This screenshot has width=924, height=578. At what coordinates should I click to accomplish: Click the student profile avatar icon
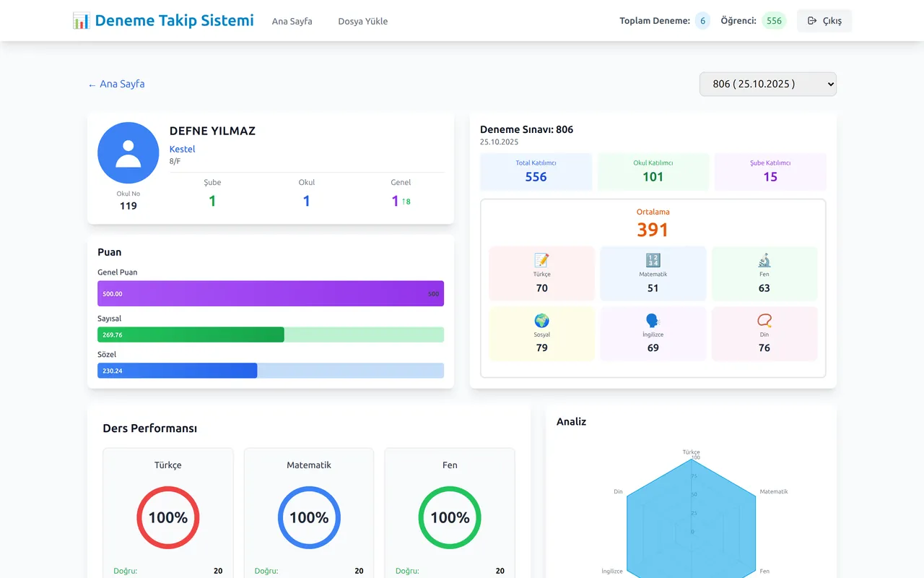tap(128, 152)
